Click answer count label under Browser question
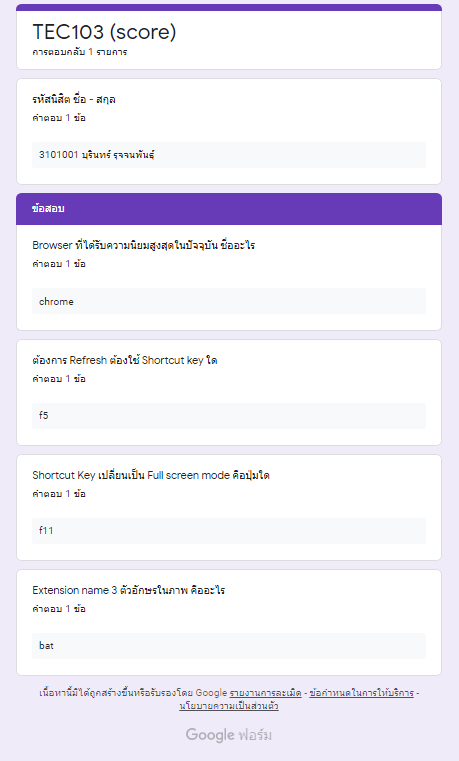The height and width of the screenshot is (761, 459). [59, 264]
